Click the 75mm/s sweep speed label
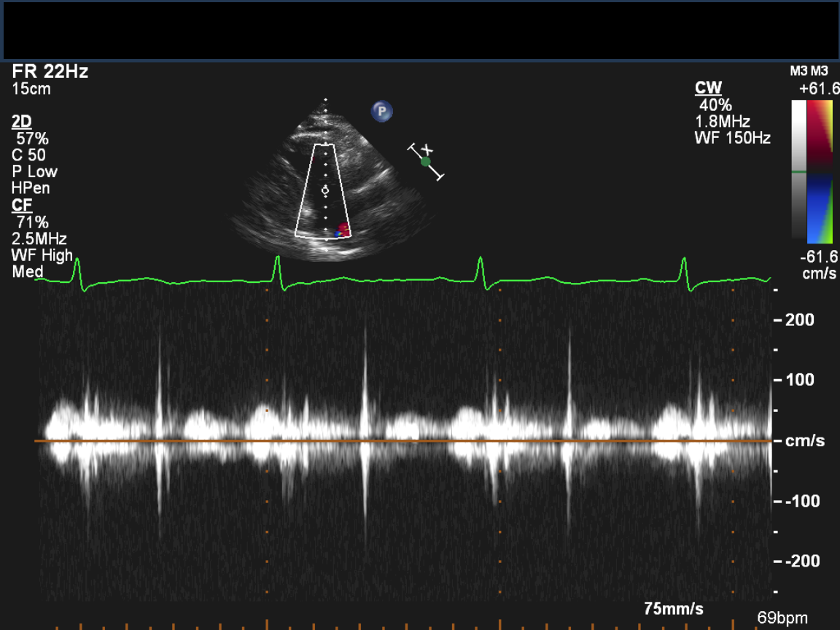The height and width of the screenshot is (630, 840). tap(674, 609)
